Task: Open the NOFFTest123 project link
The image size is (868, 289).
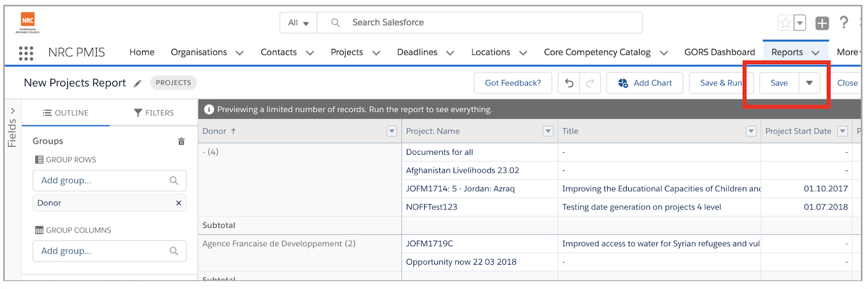Action: pyautogui.click(x=431, y=207)
